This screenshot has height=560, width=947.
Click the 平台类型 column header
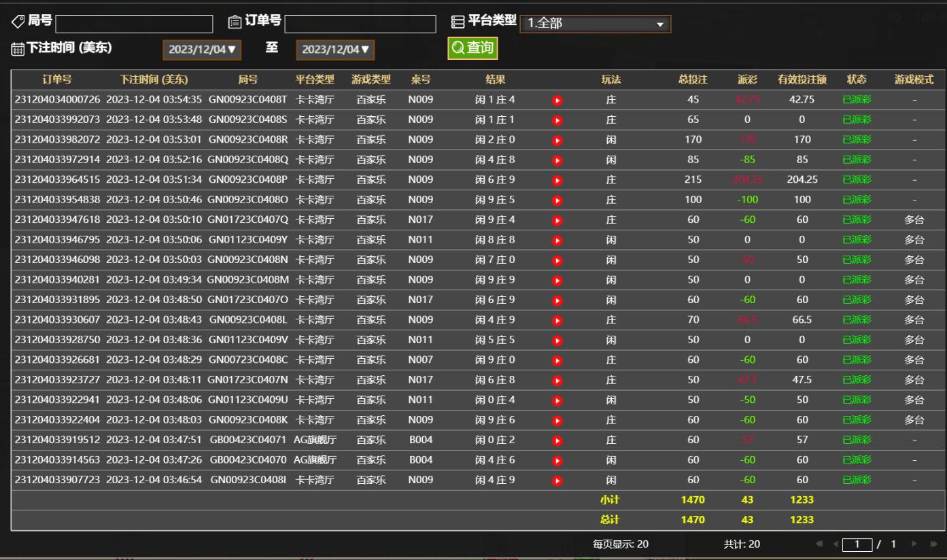pyautogui.click(x=315, y=80)
